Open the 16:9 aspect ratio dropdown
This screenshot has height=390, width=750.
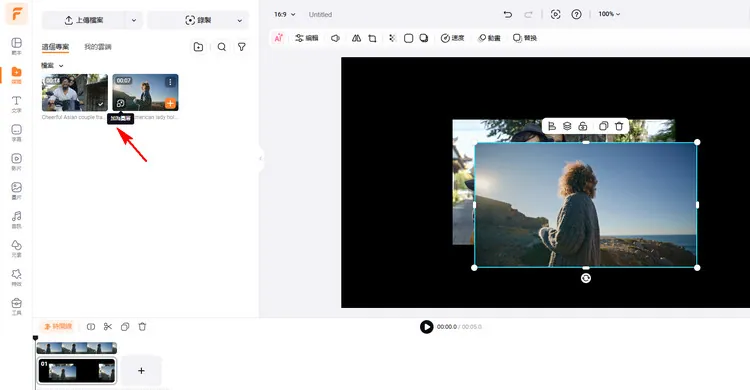285,14
